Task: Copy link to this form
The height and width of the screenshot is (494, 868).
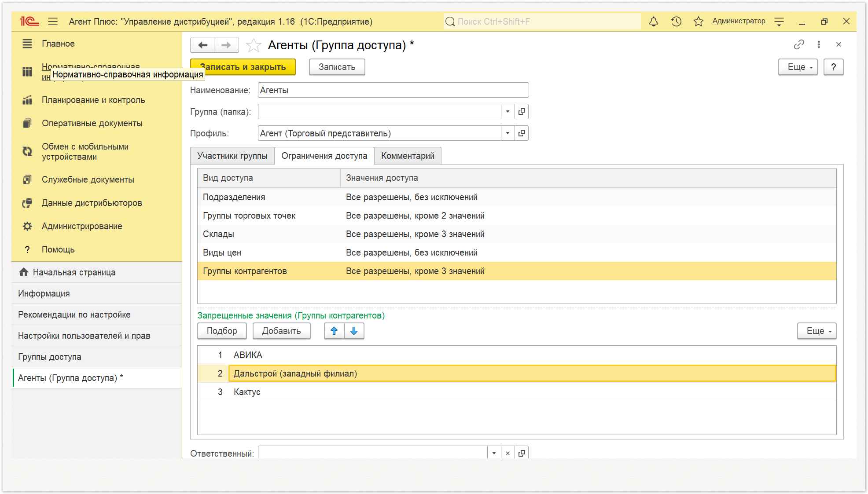Action: (x=799, y=44)
